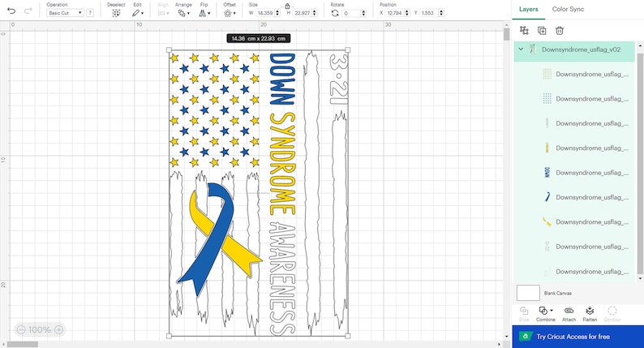Click the bottom-left selection corner handle
644x348 pixels.
[169, 336]
